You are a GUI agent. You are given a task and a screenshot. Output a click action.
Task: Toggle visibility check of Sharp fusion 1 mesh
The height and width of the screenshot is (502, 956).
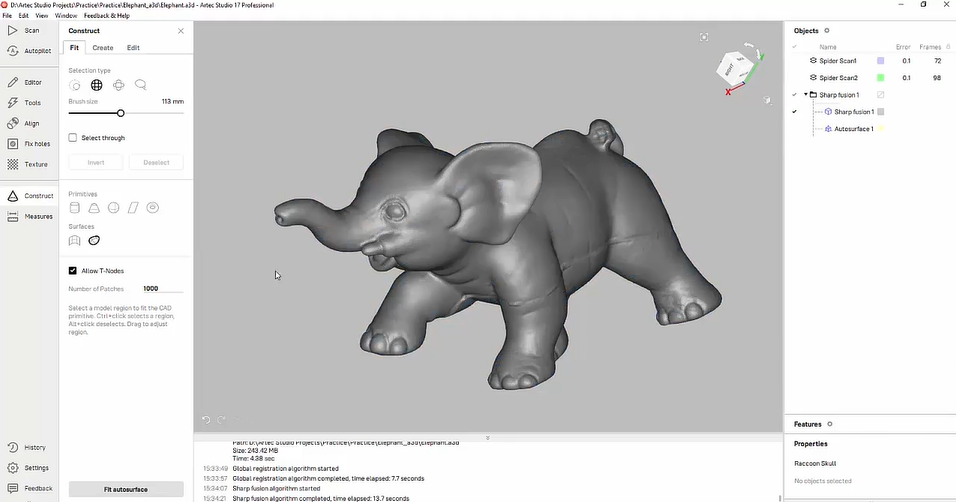point(794,112)
